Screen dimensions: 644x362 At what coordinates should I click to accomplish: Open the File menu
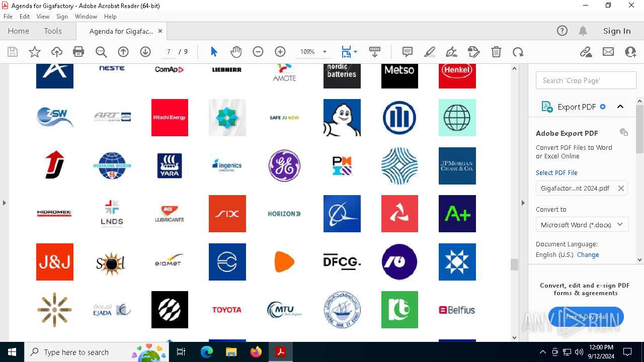pyautogui.click(x=8, y=17)
